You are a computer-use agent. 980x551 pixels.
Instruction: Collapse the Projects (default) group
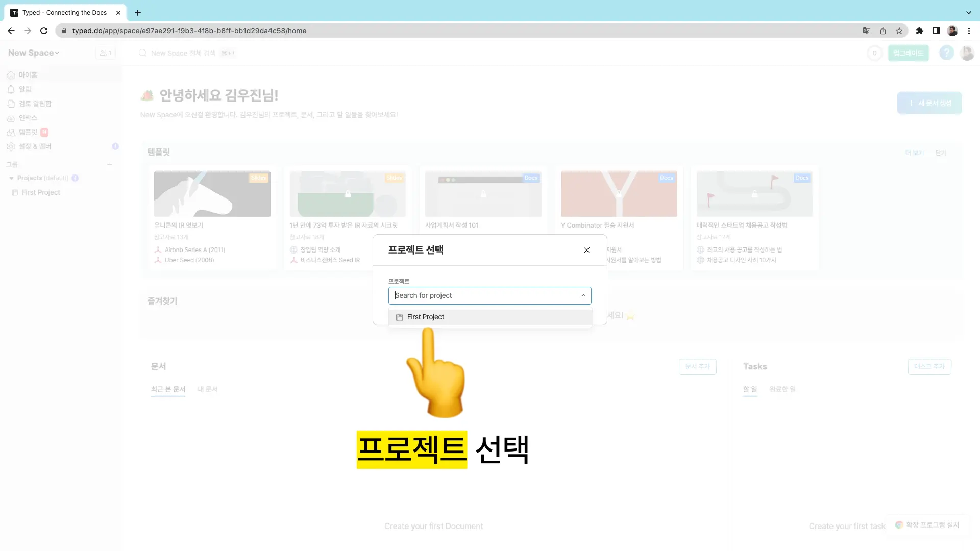click(11, 178)
